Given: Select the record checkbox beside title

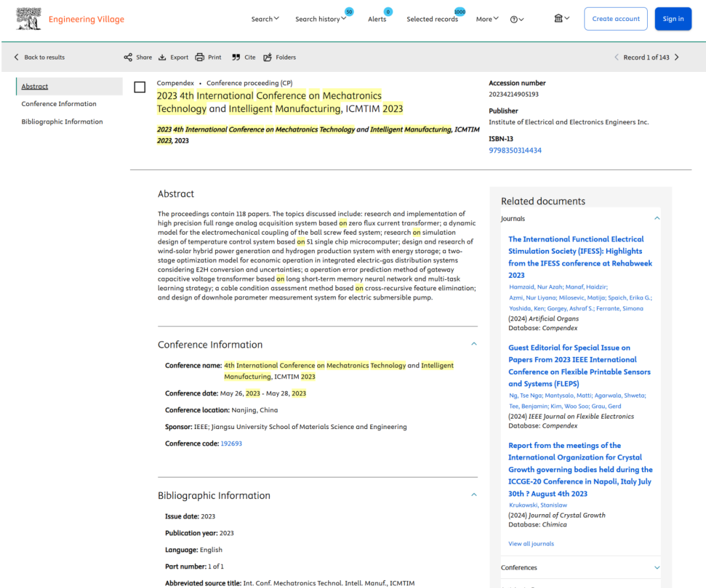Looking at the screenshot, I should tap(140, 87).
